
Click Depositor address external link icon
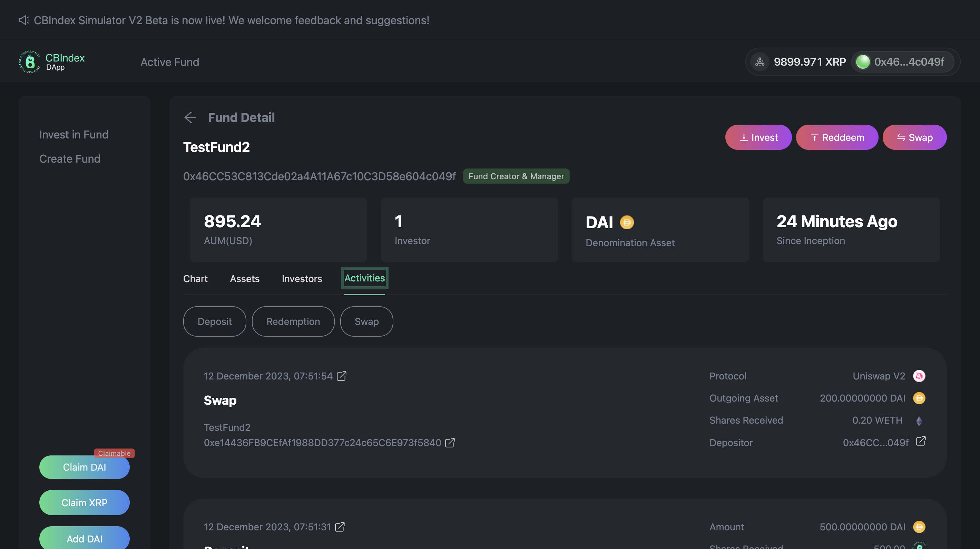[x=921, y=441]
